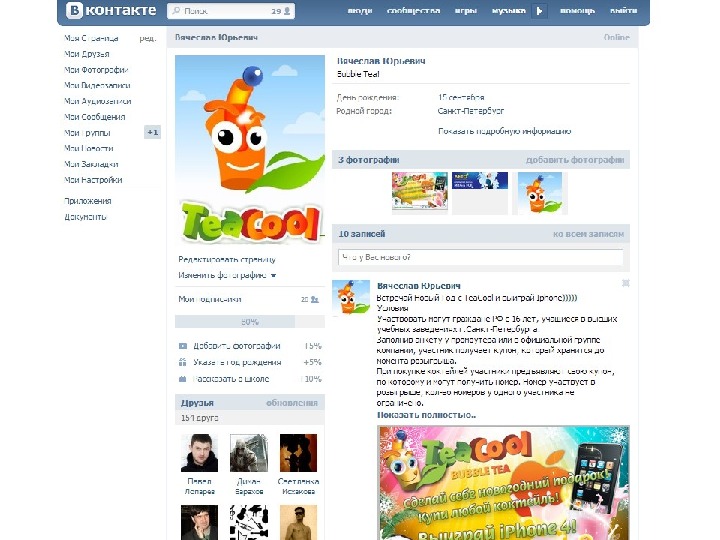The height and width of the screenshot is (540, 720).
Task: Click the Bubble Tea! status text
Action: [358, 74]
